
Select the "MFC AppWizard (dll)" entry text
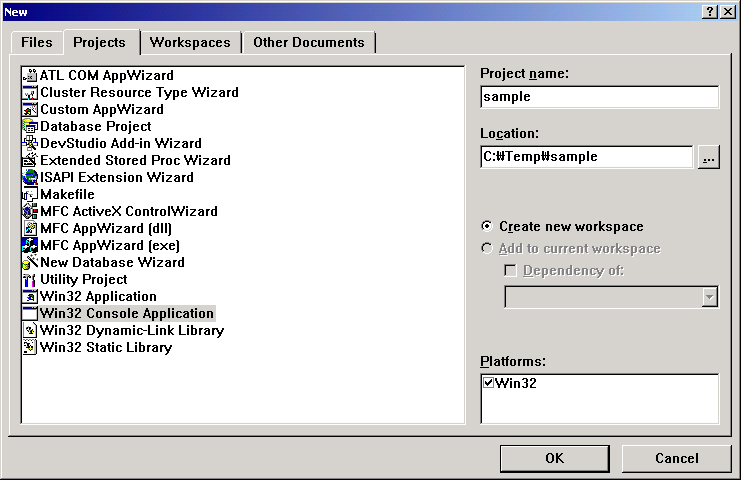point(106,228)
